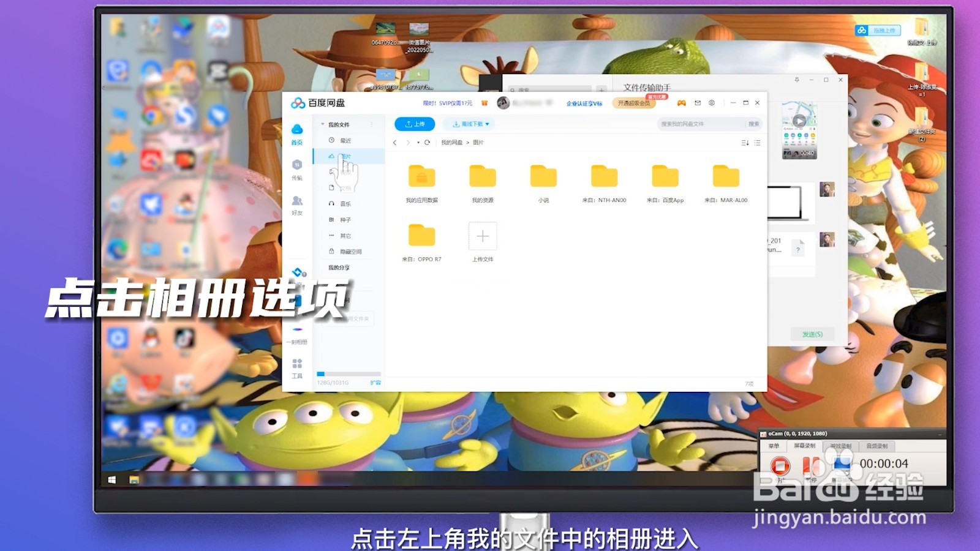Open sort order options
Image resolution: width=980 pixels, height=551 pixels.
pyautogui.click(x=745, y=143)
